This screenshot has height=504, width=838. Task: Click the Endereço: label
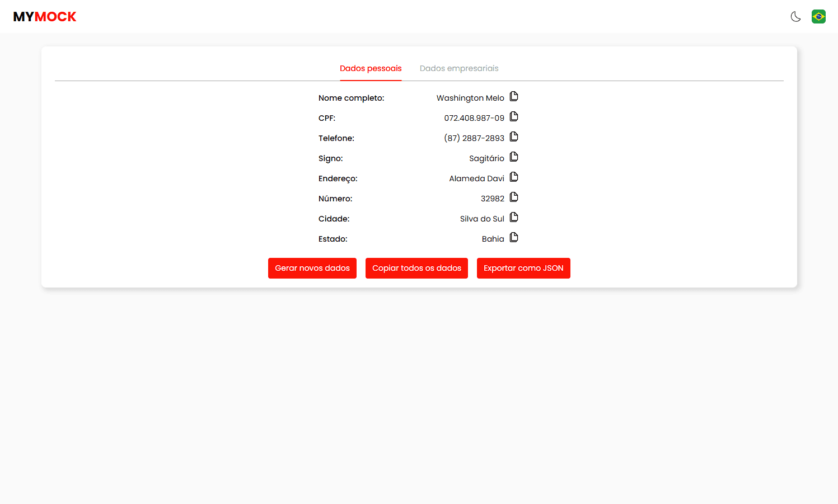pos(338,178)
